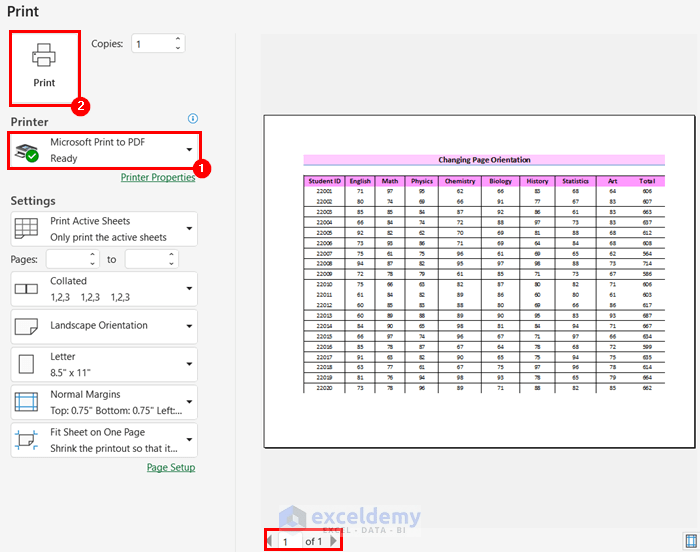Decrease the Pages start value
The width and height of the screenshot is (700, 552).
coord(92,264)
